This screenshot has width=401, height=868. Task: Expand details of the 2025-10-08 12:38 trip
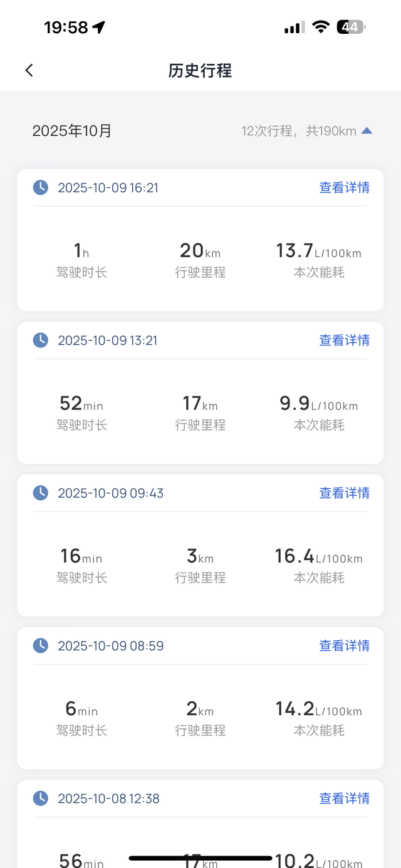(344, 798)
